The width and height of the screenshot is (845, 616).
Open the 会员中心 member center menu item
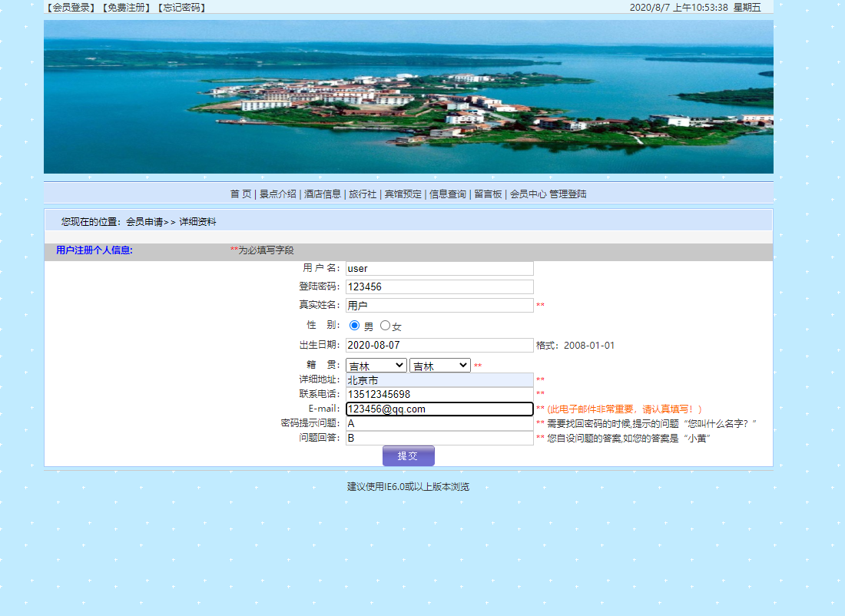[x=527, y=194]
